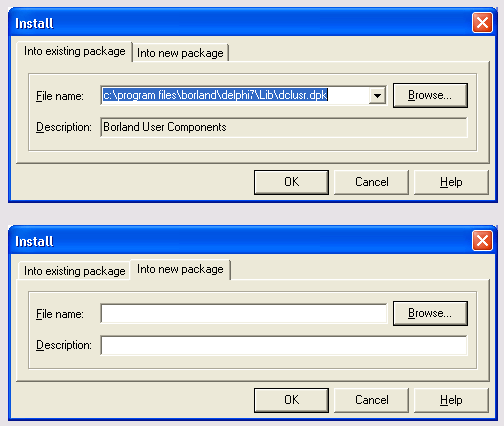
Task: Click the empty File name field in new package dialog
Action: (x=244, y=313)
